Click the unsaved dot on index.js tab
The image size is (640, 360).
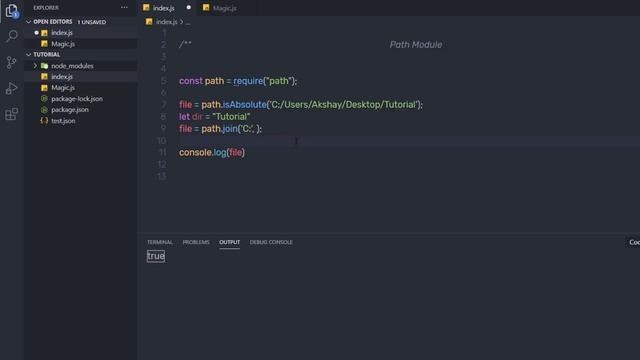189,7
